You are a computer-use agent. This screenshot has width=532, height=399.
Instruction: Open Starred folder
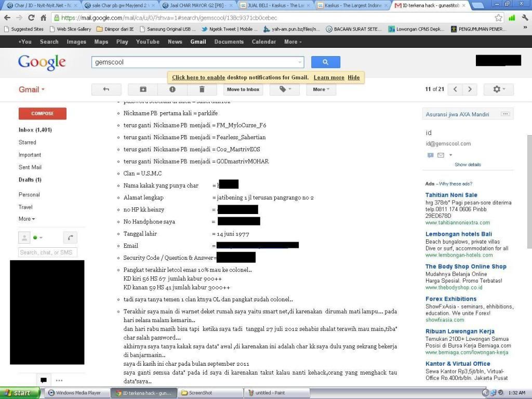coord(28,142)
